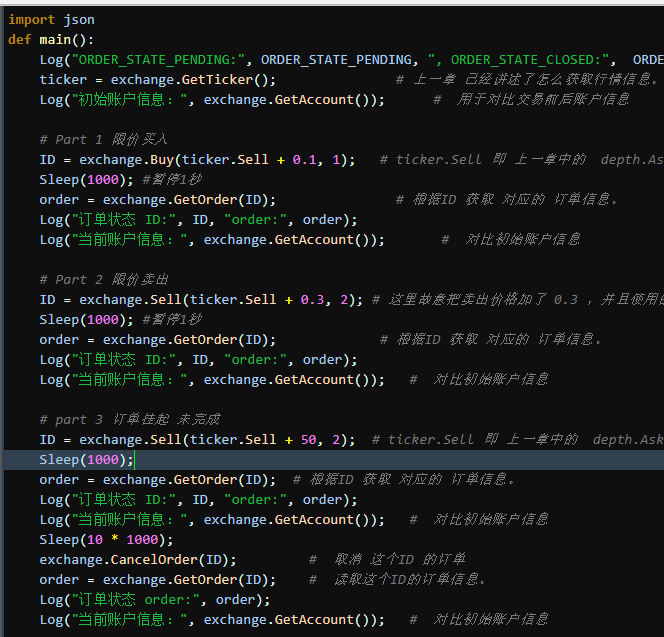
Task: Click the comment '读取这个ID的订单信息。'
Action: (x=410, y=579)
